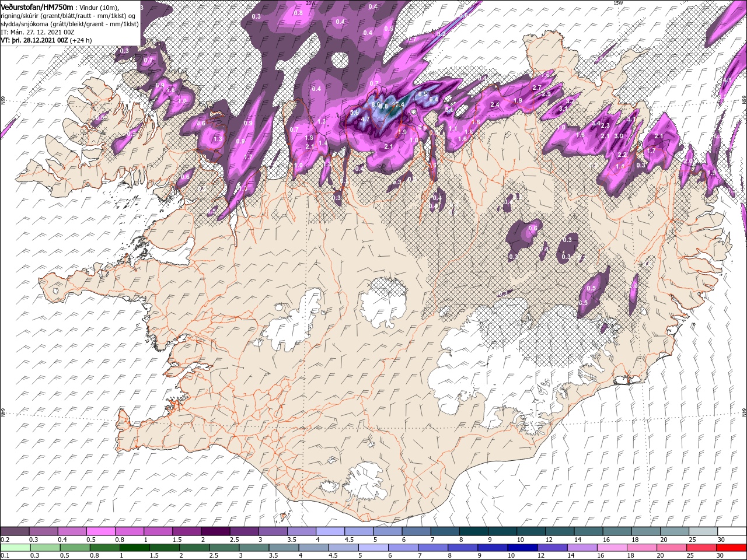The height and width of the screenshot is (560, 747).
Task: Pick the darkest purple snow swatch between 2 and 2.5
Action: tap(215, 531)
